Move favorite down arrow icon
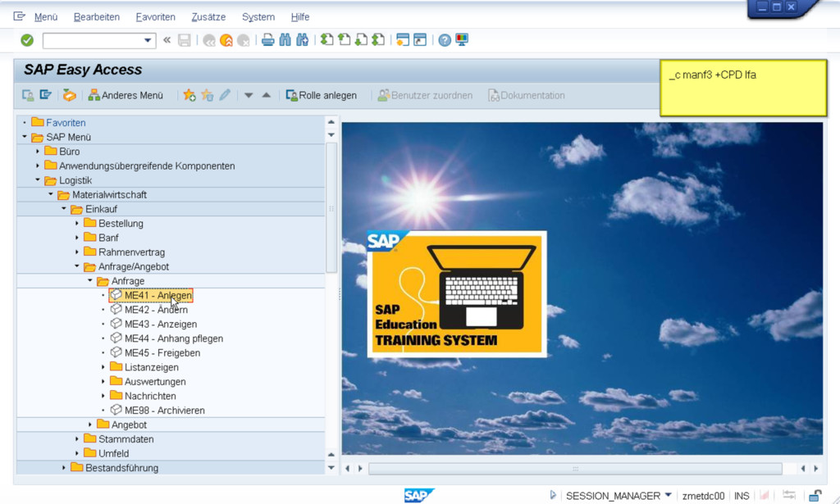This screenshot has height=504, width=840. click(249, 95)
